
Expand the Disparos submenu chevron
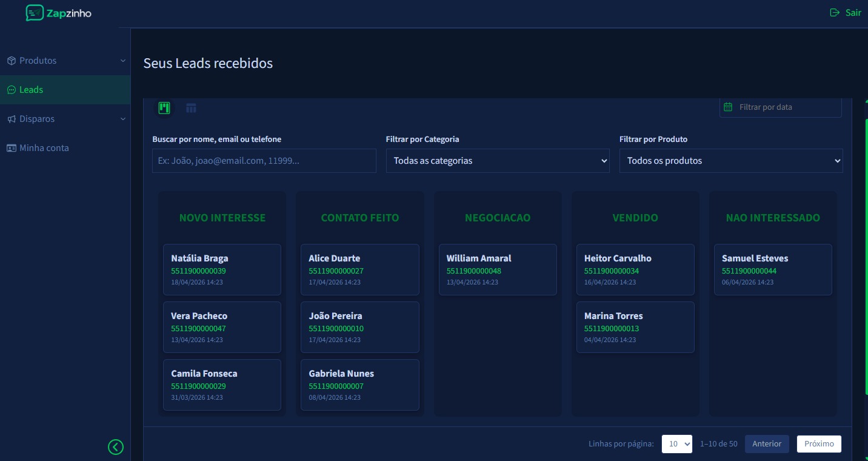click(123, 119)
